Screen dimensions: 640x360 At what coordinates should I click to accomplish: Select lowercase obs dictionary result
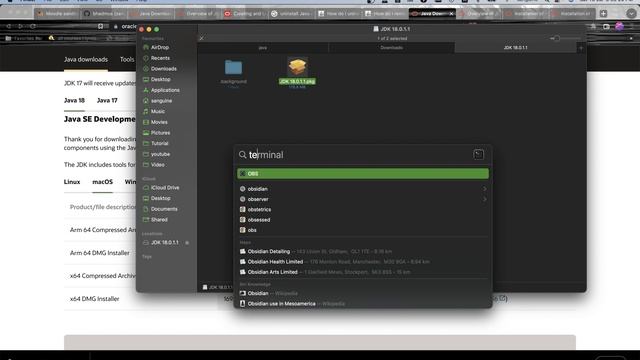[x=363, y=230]
